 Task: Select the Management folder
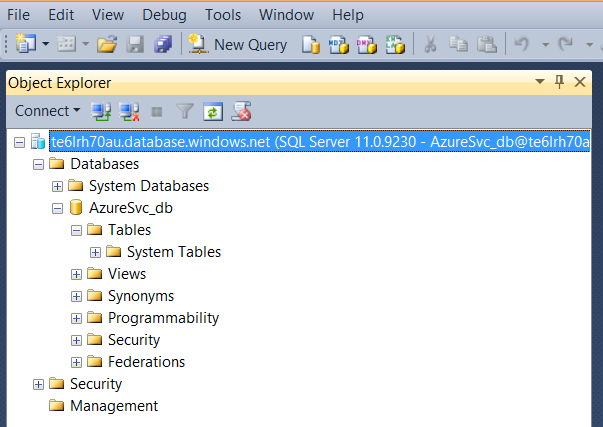(114, 406)
